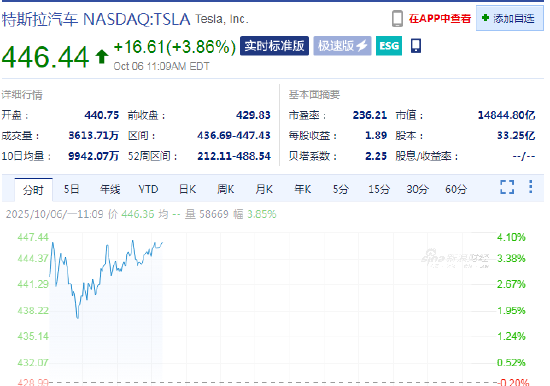Click the previous close value 429.83
Image resolution: width=550 pixels, height=386 pixels.
pos(253,115)
